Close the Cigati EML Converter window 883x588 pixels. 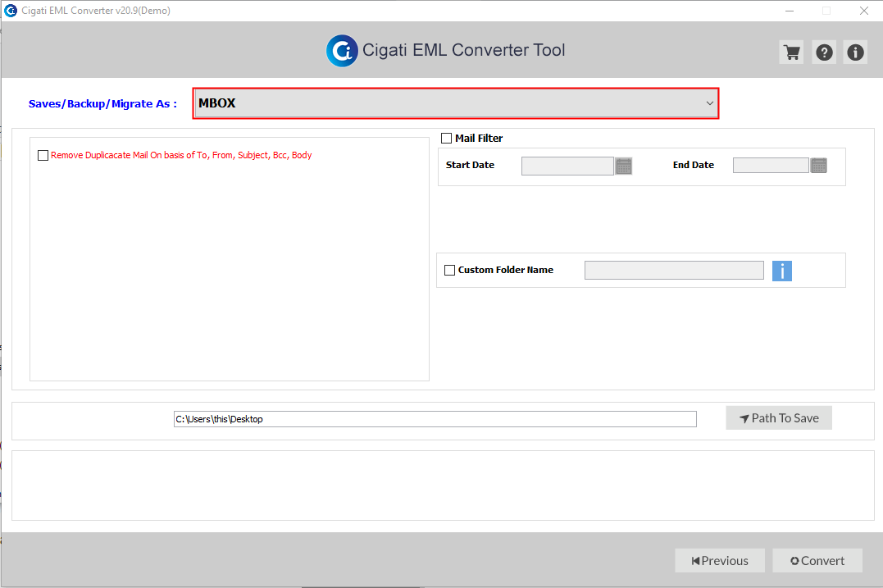(x=864, y=11)
